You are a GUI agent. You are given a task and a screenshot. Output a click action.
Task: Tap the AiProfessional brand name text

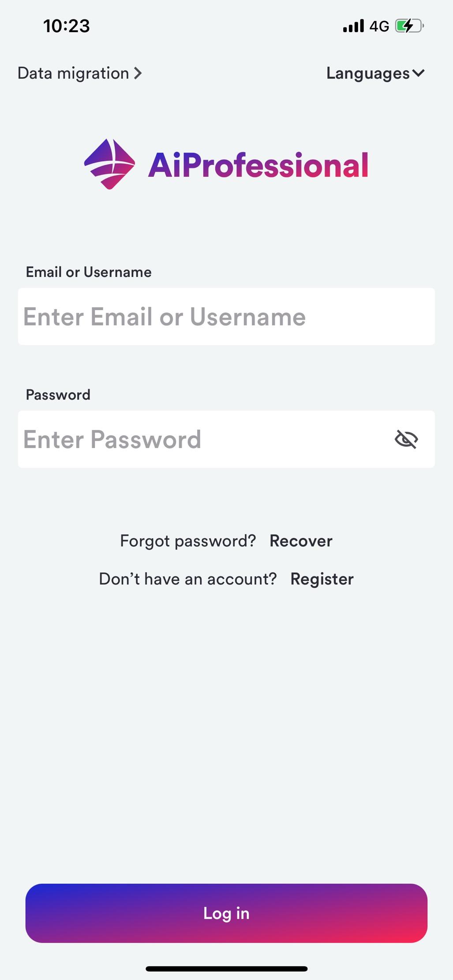pos(258,165)
